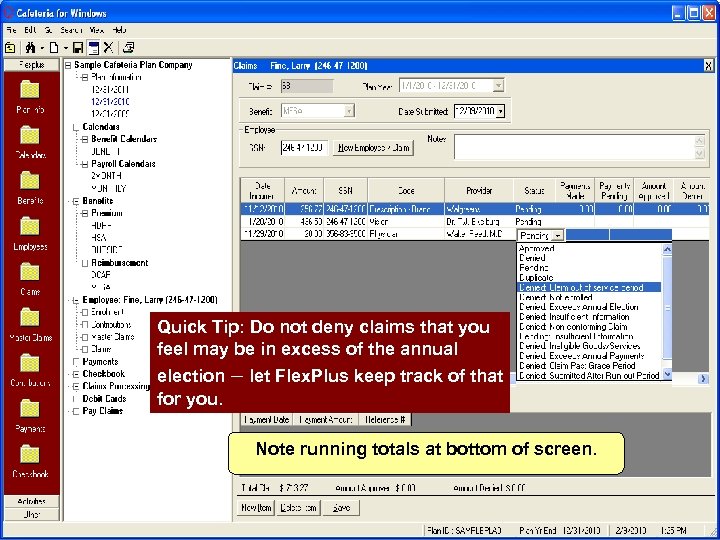The width and height of the screenshot is (720, 540).
Task: Open the Master Claims sidebar folder
Action: tap(30, 325)
